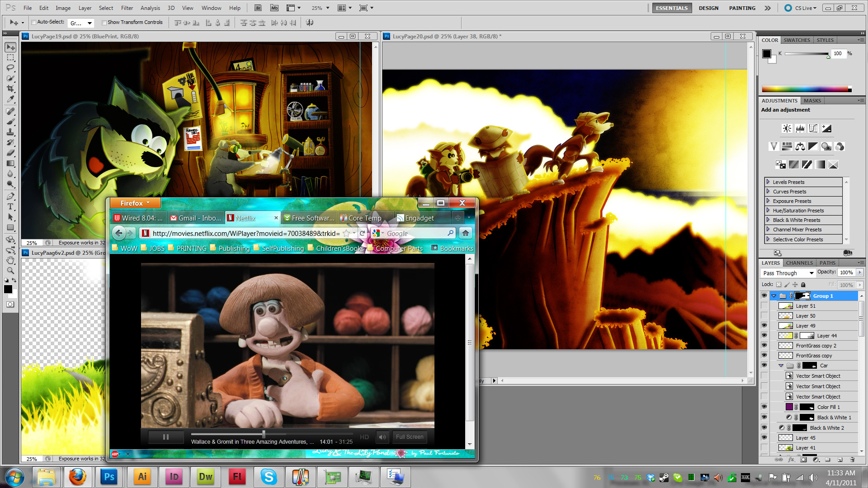Add a Color Balance adjustment (scales icon)

tap(800, 146)
